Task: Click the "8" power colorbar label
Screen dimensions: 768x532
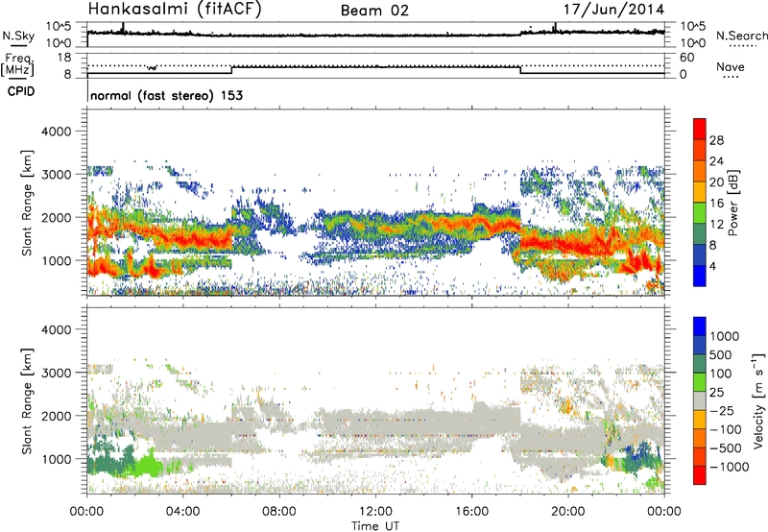Action: click(x=713, y=246)
